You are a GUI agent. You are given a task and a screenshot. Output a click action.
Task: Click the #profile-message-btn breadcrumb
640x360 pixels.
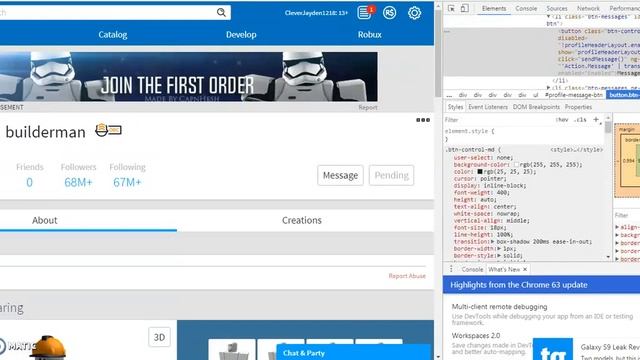(x=574, y=95)
